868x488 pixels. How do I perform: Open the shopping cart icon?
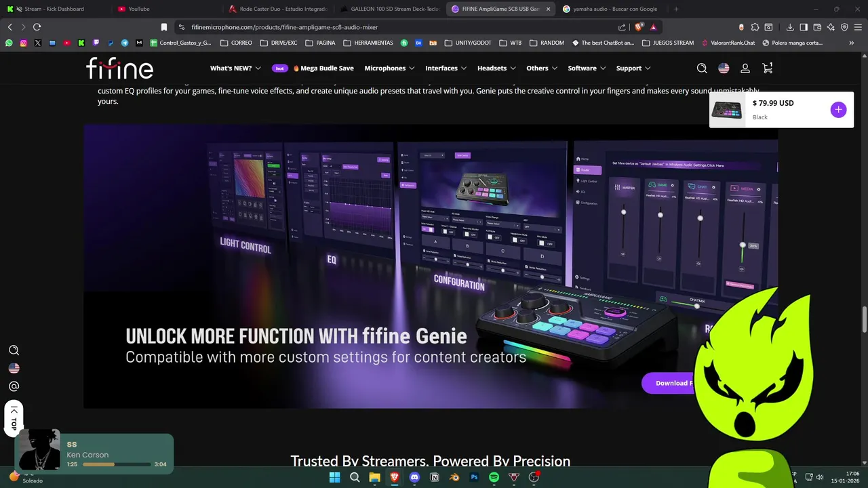click(x=767, y=68)
